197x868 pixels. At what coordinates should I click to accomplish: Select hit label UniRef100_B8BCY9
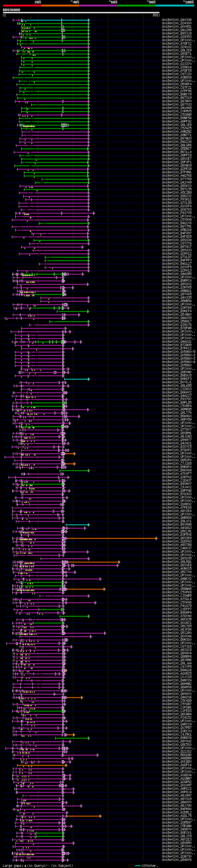[x=176, y=94]
